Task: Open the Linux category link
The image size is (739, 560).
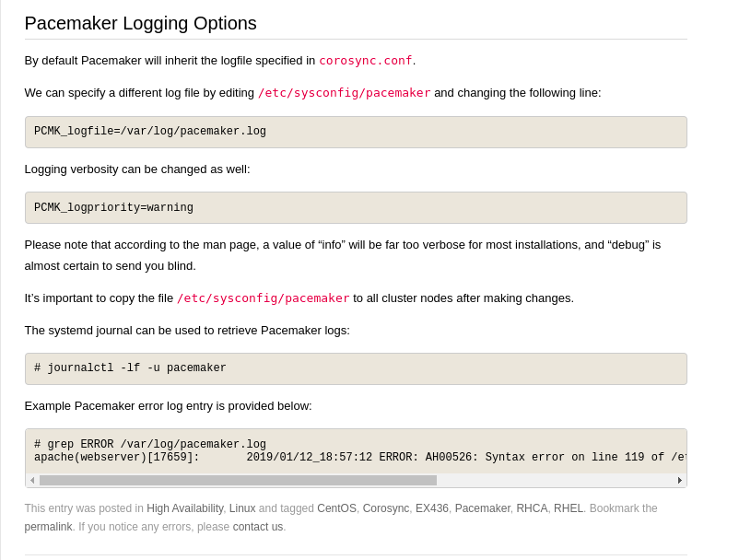Action: point(242,508)
